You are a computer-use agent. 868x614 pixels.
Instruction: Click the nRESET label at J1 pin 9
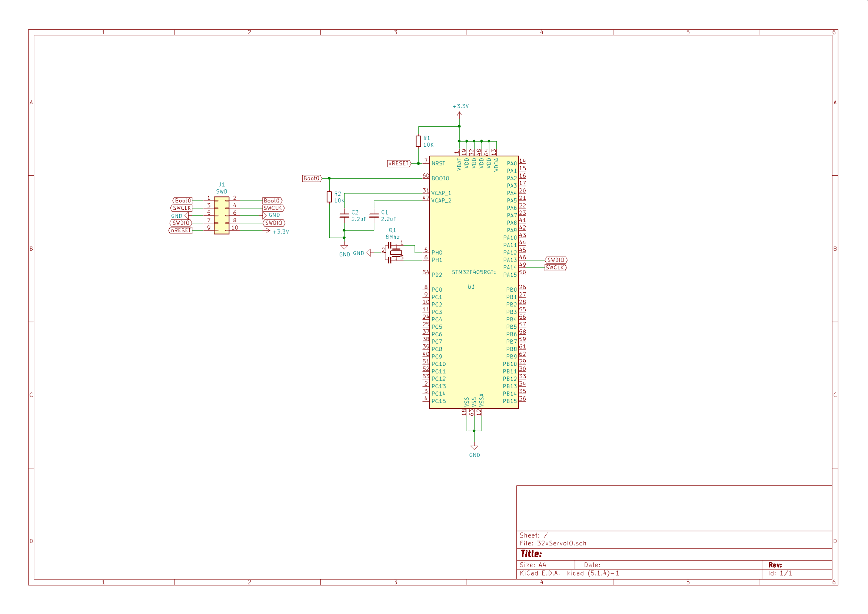click(x=180, y=230)
